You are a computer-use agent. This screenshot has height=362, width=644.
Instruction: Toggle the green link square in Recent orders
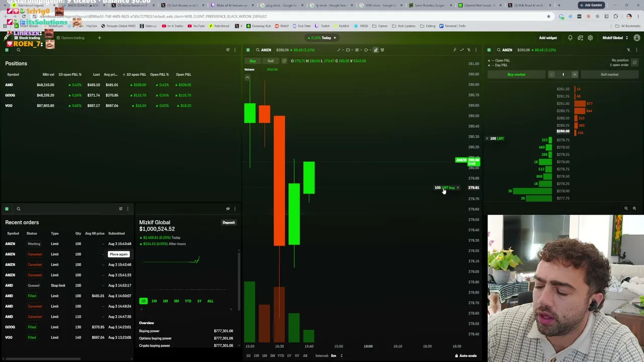tap(7, 209)
